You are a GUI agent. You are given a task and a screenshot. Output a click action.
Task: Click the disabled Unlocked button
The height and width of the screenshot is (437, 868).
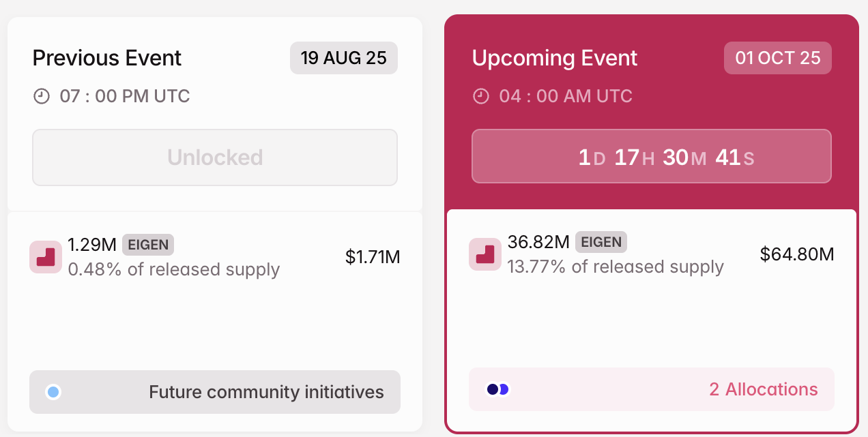pos(215,157)
